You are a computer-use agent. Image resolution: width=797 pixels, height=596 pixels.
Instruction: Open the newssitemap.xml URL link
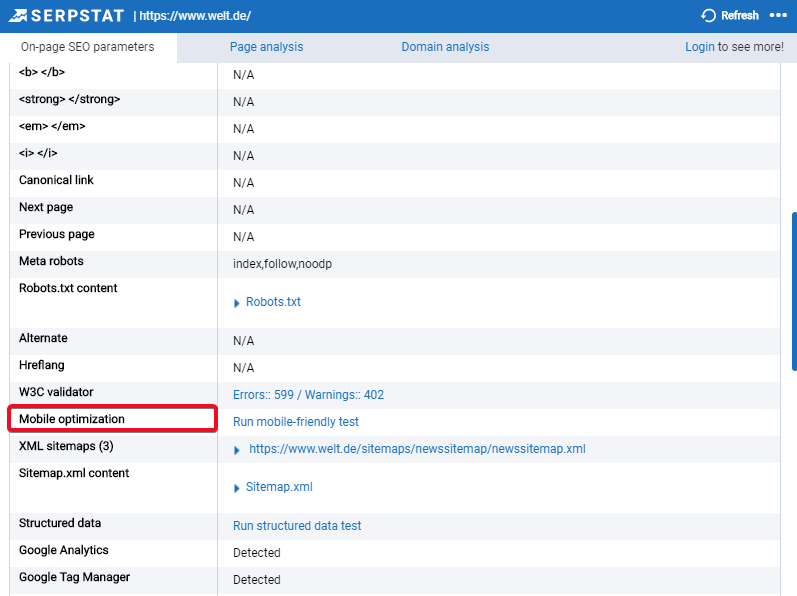pyautogui.click(x=417, y=449)
